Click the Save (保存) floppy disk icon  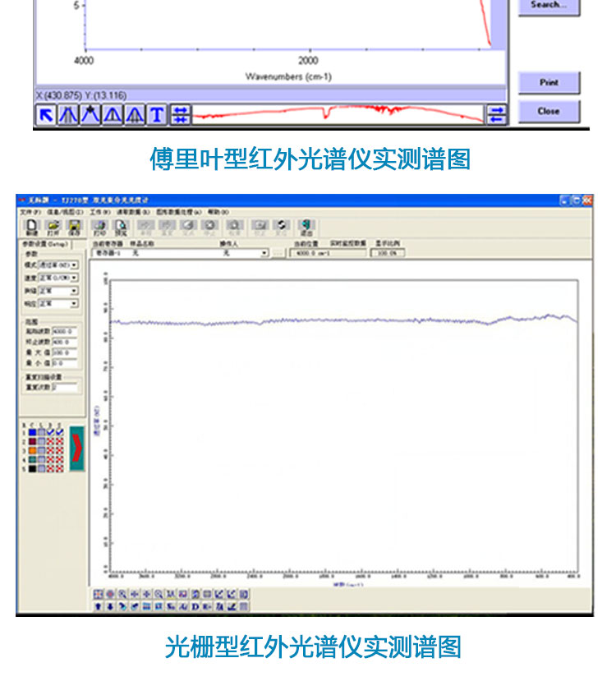click(74, 227)
